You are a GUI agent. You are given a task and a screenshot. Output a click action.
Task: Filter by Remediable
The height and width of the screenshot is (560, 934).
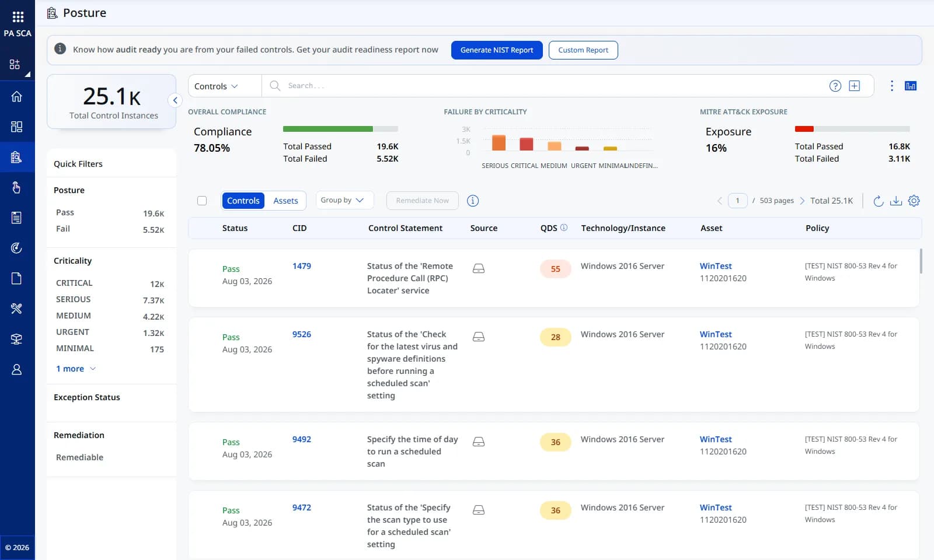click(79, 457)
